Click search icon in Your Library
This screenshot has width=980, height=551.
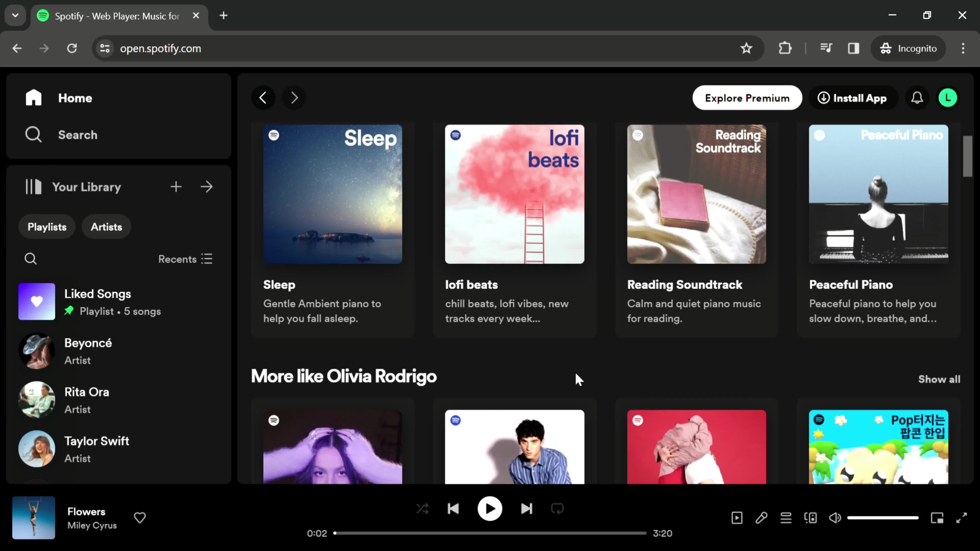click(x=30, y=259)
